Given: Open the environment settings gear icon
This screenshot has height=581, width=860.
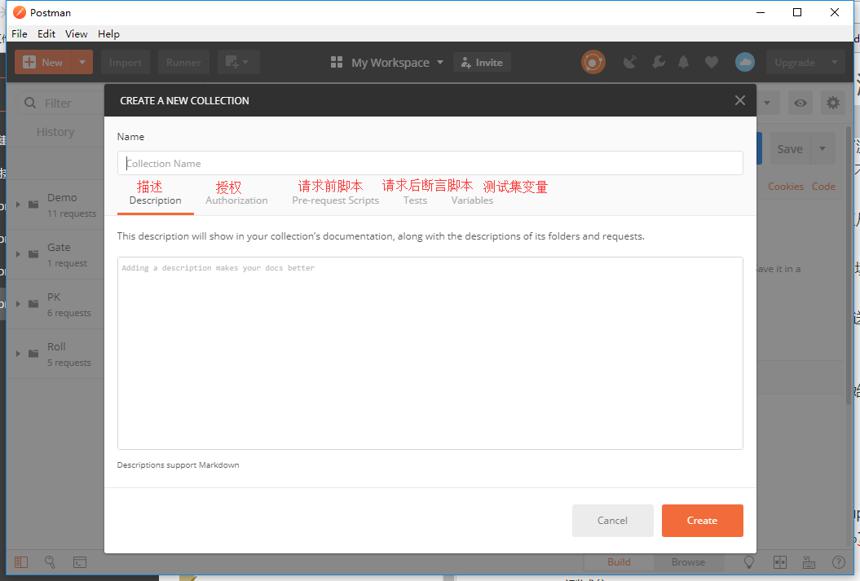Looking at the screenshot, I should [x=833, y=103].
